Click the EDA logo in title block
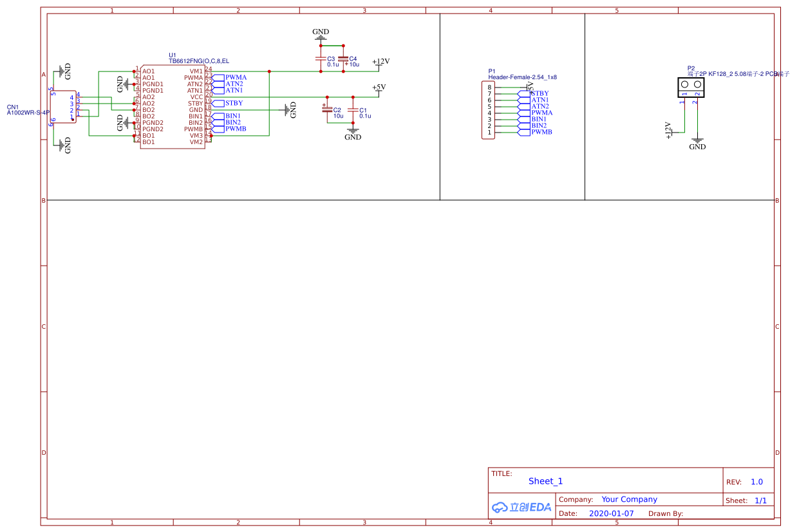Viewport: 799px width, 532px height. pyautogui.click(x=522, y=507)
